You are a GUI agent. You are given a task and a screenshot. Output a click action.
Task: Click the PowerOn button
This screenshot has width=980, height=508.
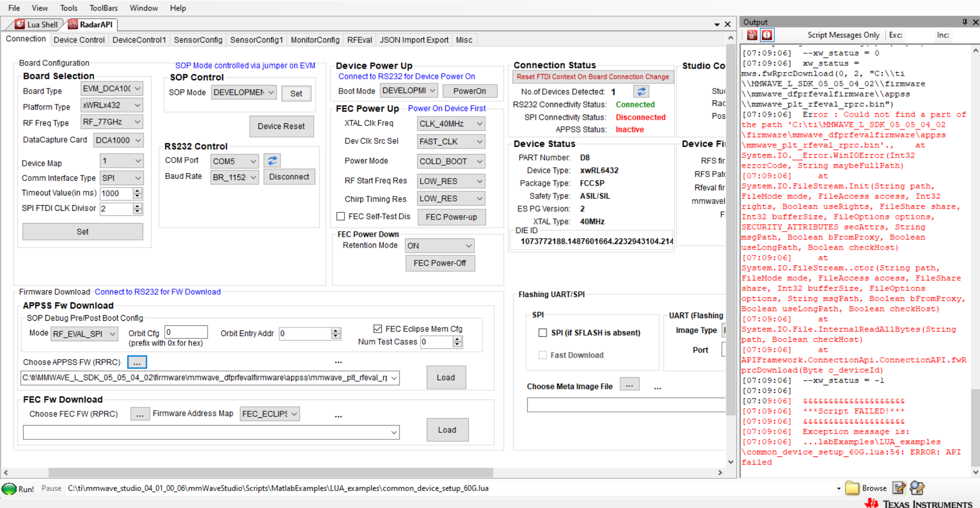[469, 91]
